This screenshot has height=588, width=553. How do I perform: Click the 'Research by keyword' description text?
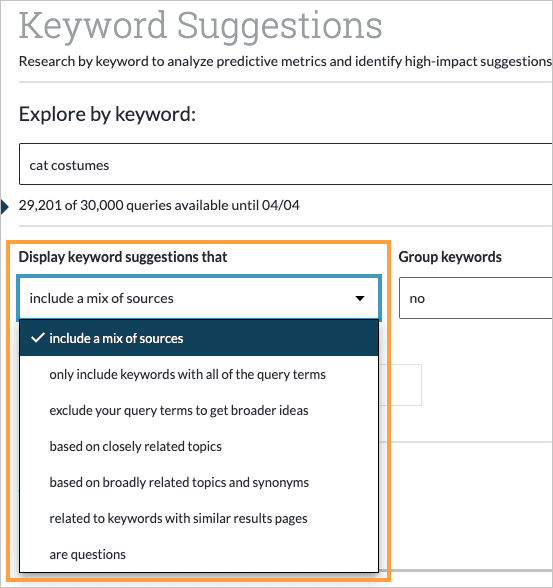pos(285,61)
